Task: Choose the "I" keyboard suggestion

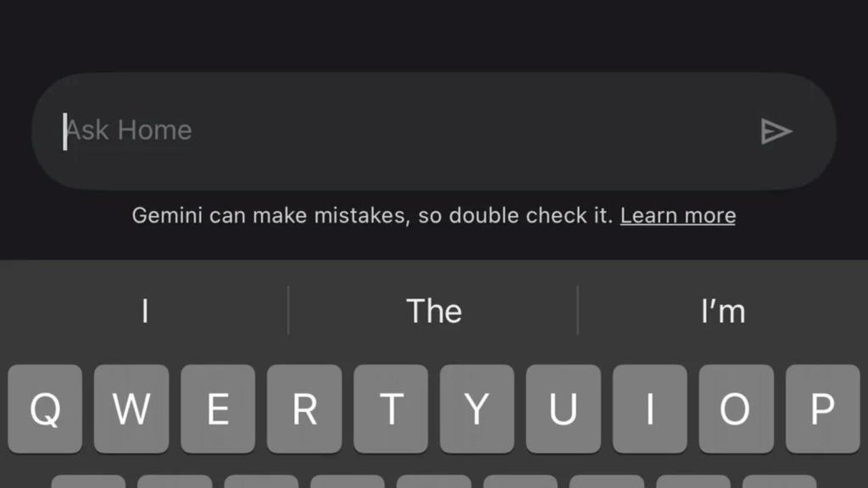Action: [x=145, y=311]
